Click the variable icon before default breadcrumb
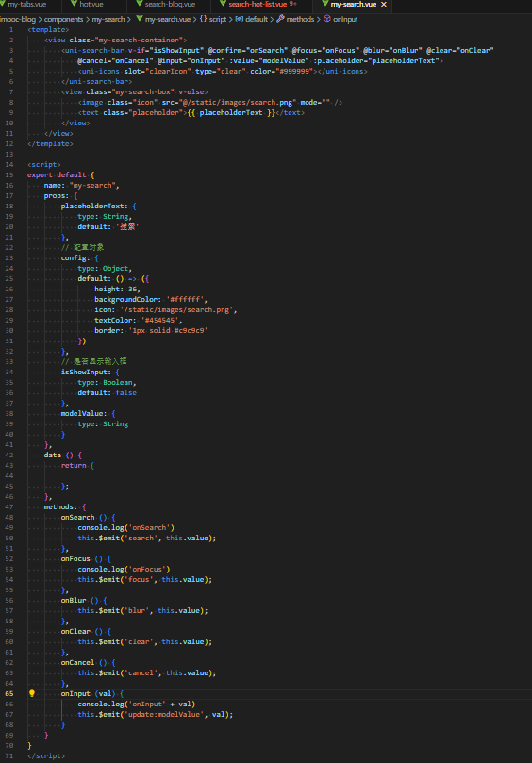This screenshot has height=763, width=532. point(239,19)
